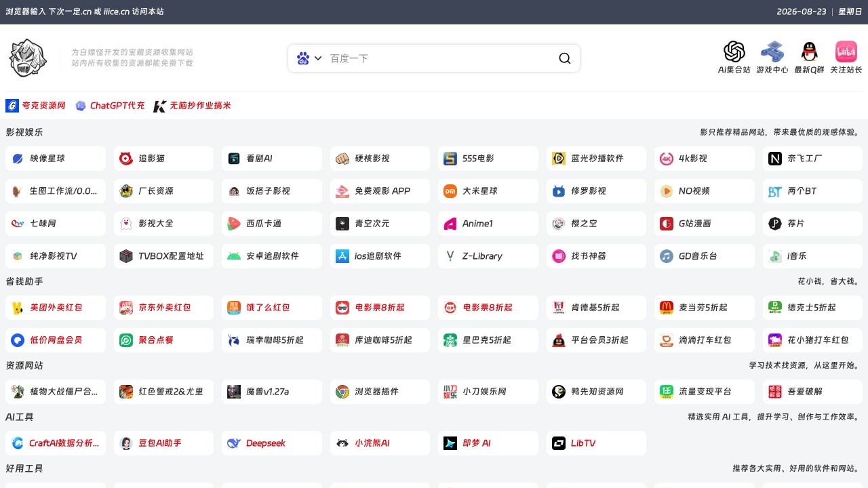Open the 蓝光秒播软件 card
Viewport: 868px width, 488px height.
[597, 159]
